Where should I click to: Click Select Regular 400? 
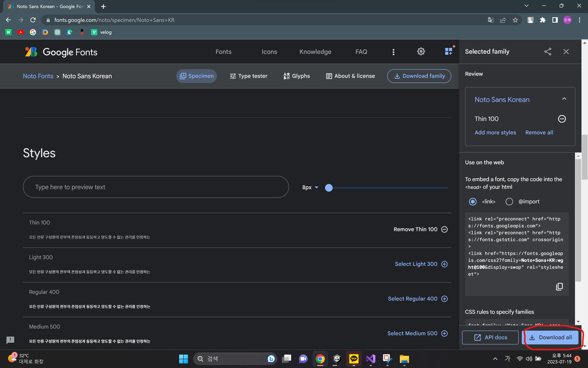(x=418, y=299)
